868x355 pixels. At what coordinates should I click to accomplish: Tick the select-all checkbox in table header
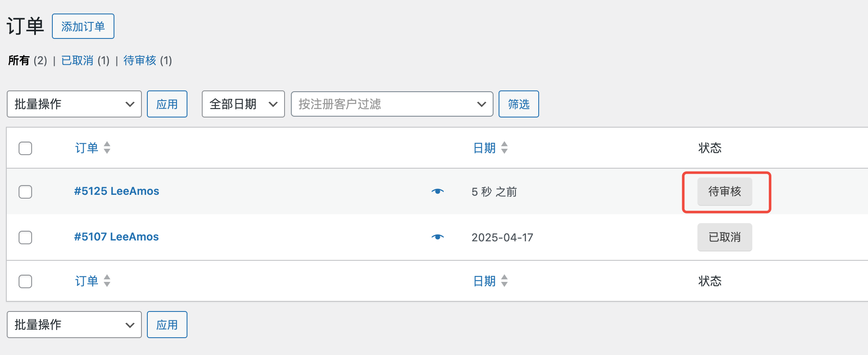click(25, 148)
